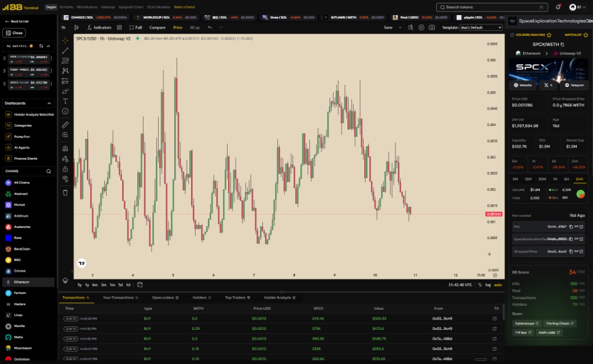593x364 pixels.
Task: Choose the Text annotation tool
Action: click(x=65, y=101)
